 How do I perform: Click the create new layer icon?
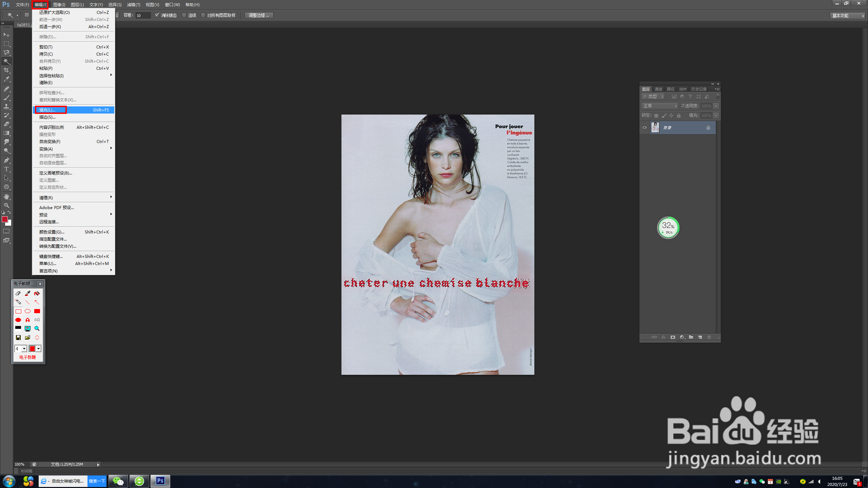700,337
